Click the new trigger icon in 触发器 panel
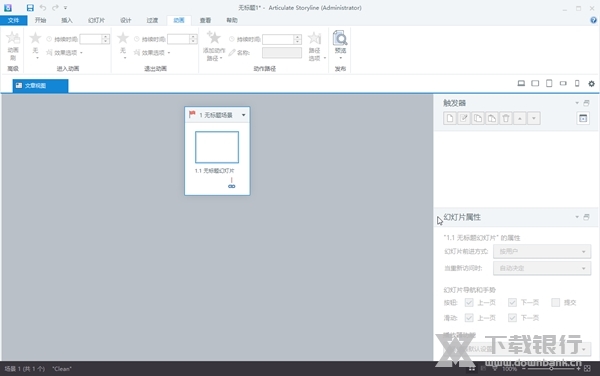 pyautogui.click(x=450, y=119)
